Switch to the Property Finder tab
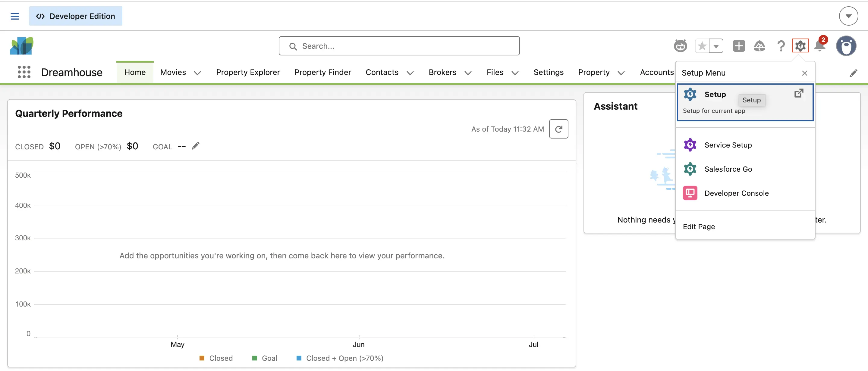The height and width of the screenshot is (371, 868). [x=322, y=72]
